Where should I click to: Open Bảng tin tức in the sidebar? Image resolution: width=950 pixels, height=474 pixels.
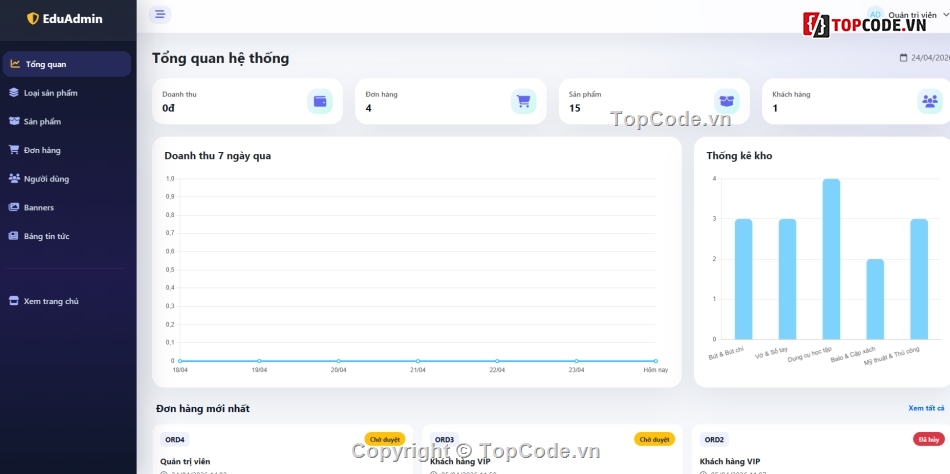(x=67, y=236)
